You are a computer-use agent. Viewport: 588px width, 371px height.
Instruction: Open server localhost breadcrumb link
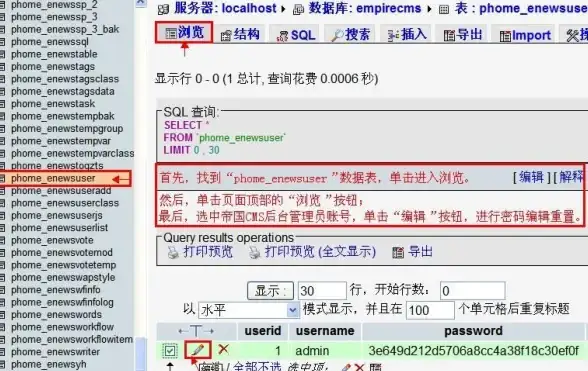(x=249, y=8)
